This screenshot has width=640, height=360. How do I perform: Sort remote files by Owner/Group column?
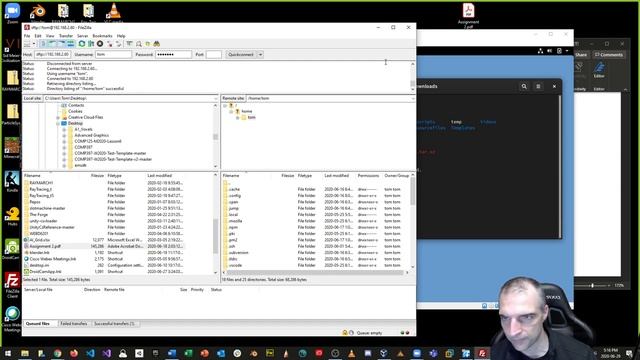tap(396, 176)
